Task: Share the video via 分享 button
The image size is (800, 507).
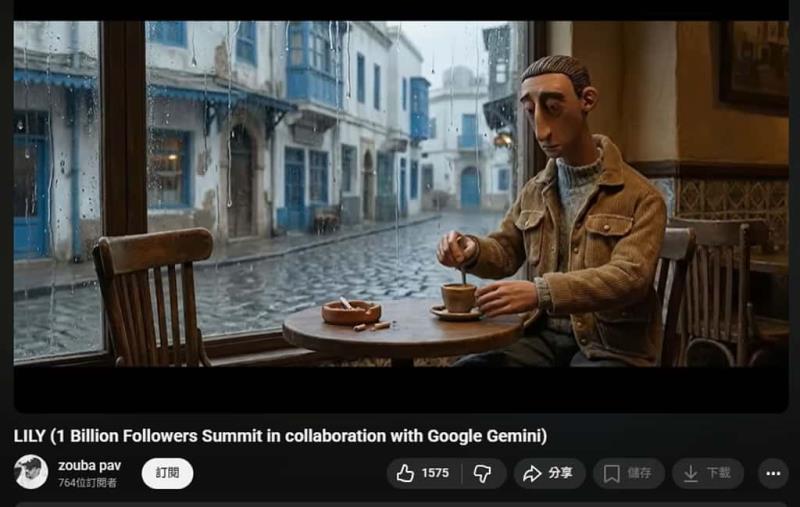Action: pos(548,473)
